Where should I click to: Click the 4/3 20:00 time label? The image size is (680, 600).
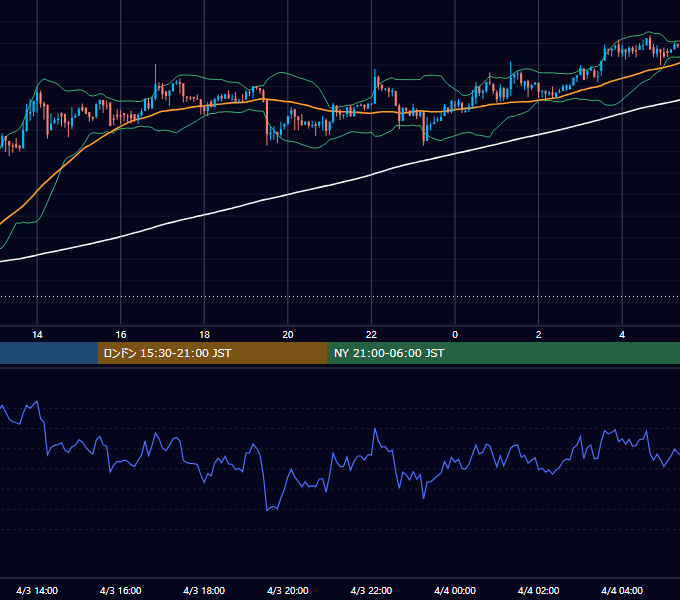click(x=288, y=590)
